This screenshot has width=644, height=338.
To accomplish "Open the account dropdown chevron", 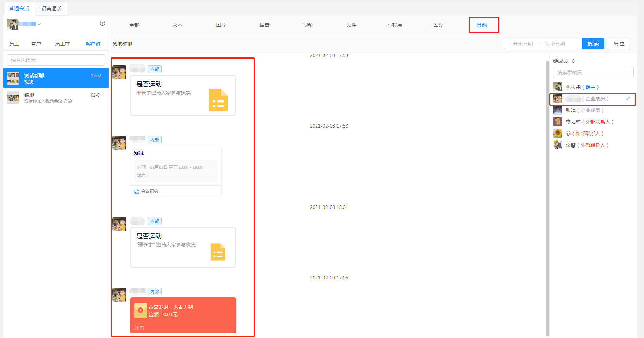I will (39, 24).
